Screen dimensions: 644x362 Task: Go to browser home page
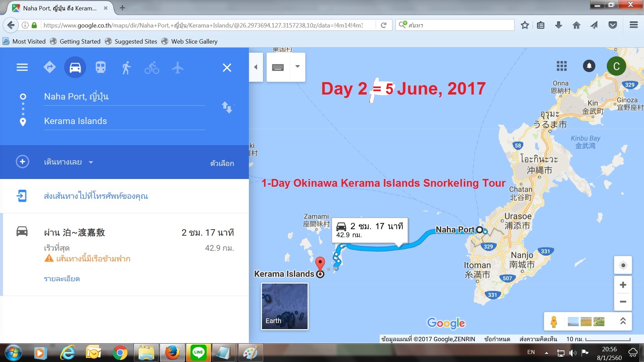tap(577, 25)
